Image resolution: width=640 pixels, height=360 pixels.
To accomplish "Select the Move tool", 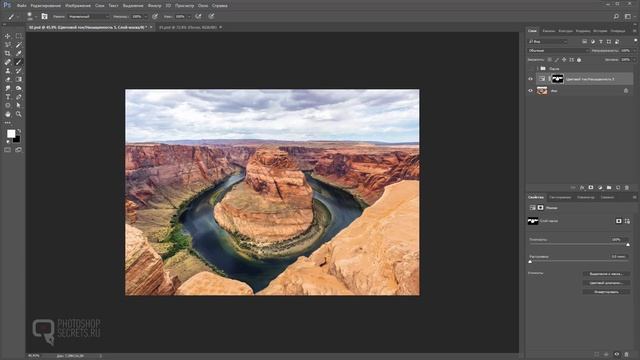I will 8,36.
